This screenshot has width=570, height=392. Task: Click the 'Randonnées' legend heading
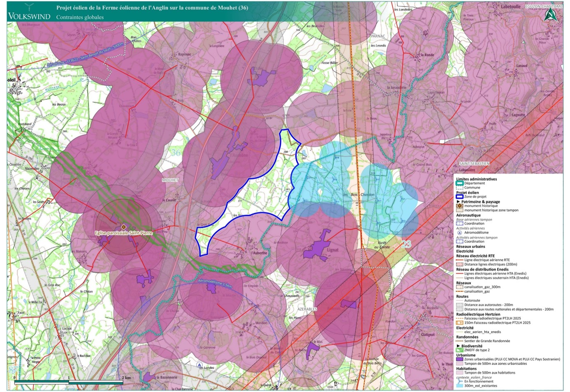[x=467, y=337]
